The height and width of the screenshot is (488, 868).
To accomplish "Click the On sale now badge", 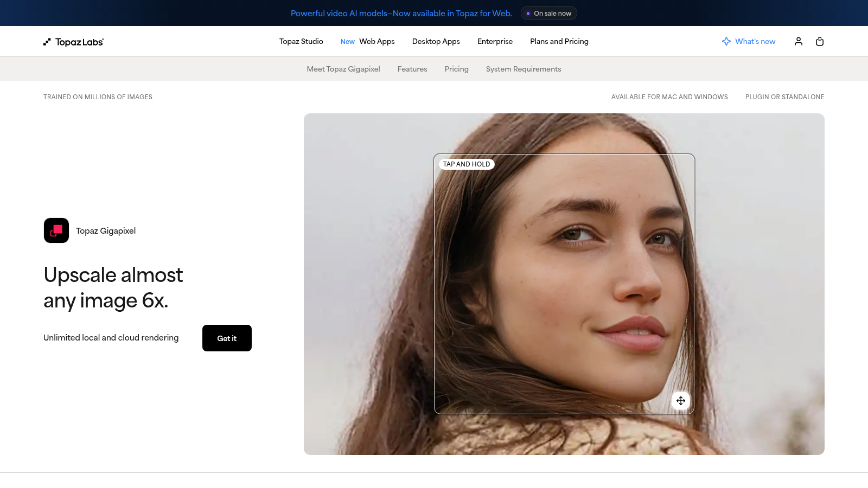I will click(548, 13).
